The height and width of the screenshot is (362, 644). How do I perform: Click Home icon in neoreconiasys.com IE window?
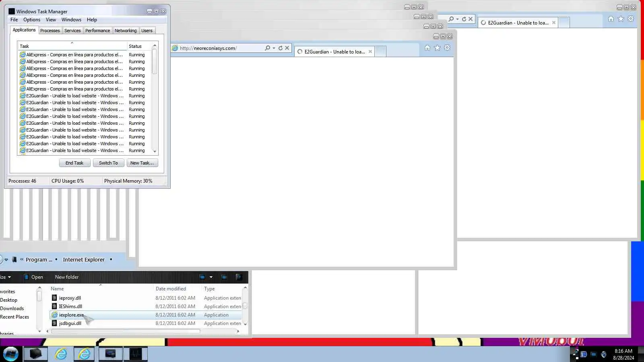(427, 48)
